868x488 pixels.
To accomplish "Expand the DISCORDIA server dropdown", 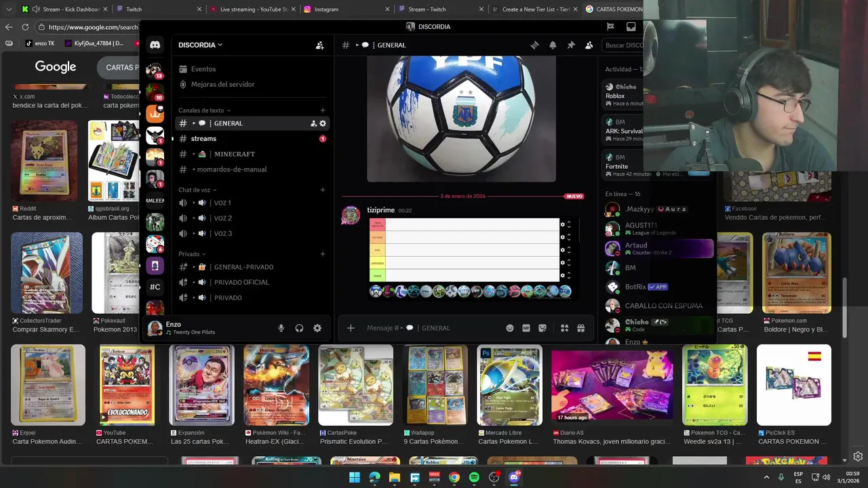I will coord(201,45).
